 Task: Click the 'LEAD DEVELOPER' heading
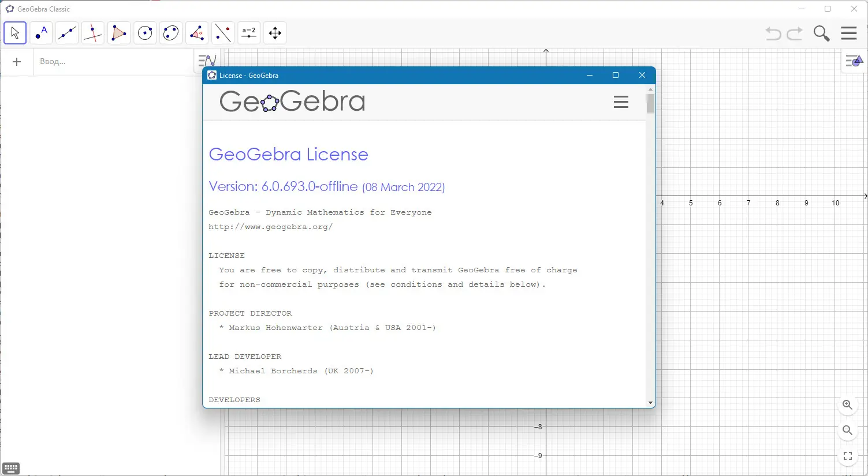point(245,357)
